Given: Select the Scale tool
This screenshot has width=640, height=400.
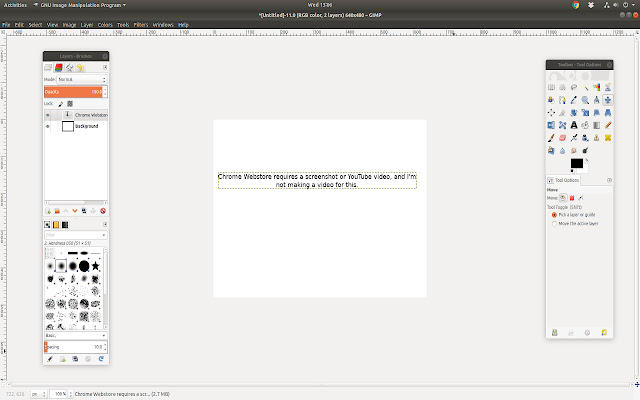Looking at the screenshot, I should coord(585,113).
